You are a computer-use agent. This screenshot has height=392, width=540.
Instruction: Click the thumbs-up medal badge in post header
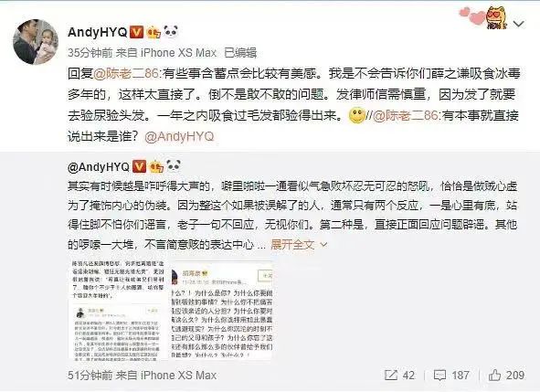[x=154, y=32]
